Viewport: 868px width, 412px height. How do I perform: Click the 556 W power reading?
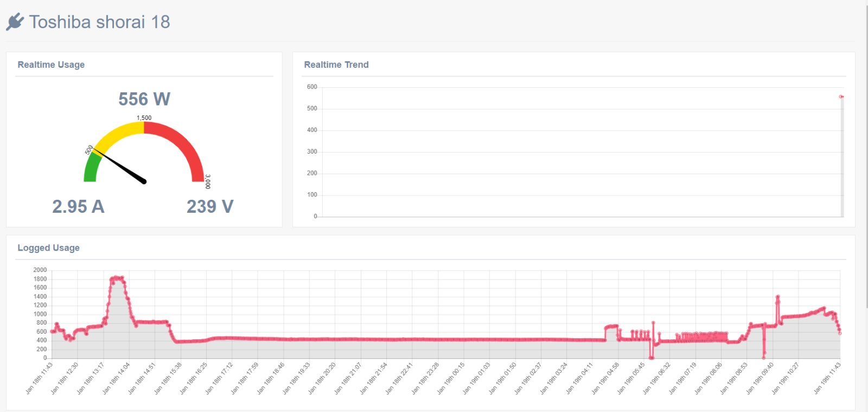[x=144, y=99]
